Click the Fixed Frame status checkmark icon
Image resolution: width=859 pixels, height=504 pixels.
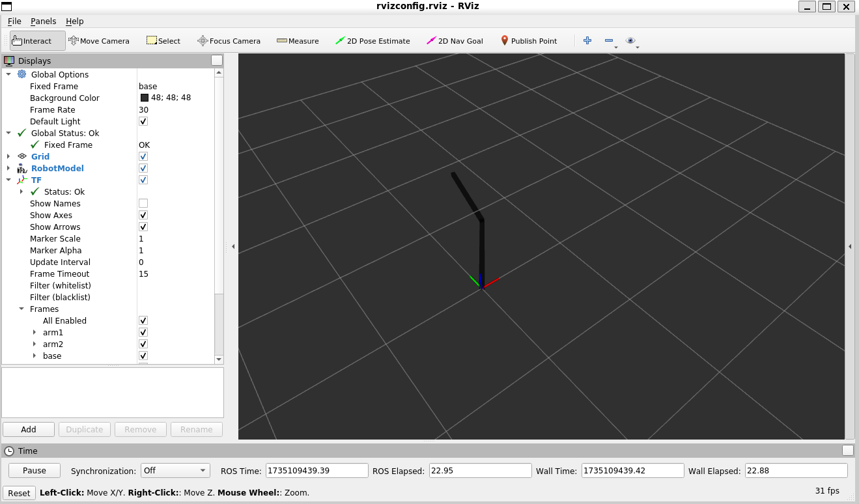point(35,145)
